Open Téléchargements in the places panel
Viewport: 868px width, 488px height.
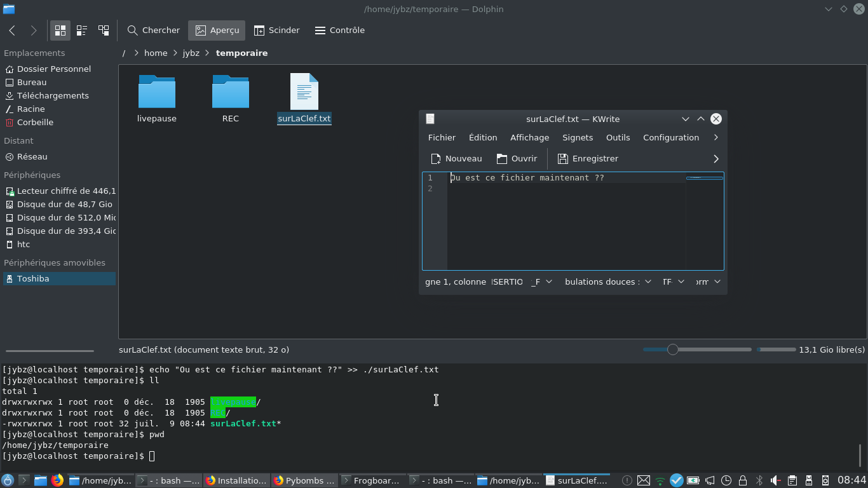pyautogui.click(x=53, y=95)
